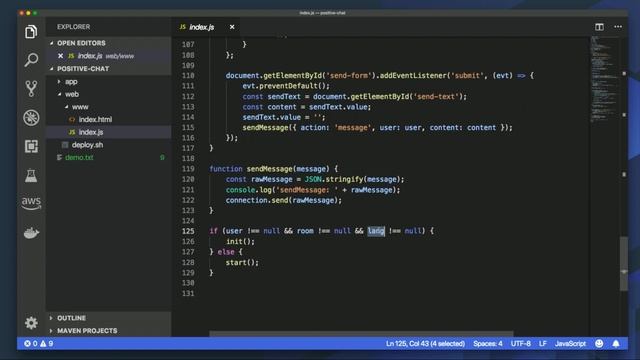Click the vertical editor scrollbar thumb
Screen dimensions: 640x360
tap(624, 264)
